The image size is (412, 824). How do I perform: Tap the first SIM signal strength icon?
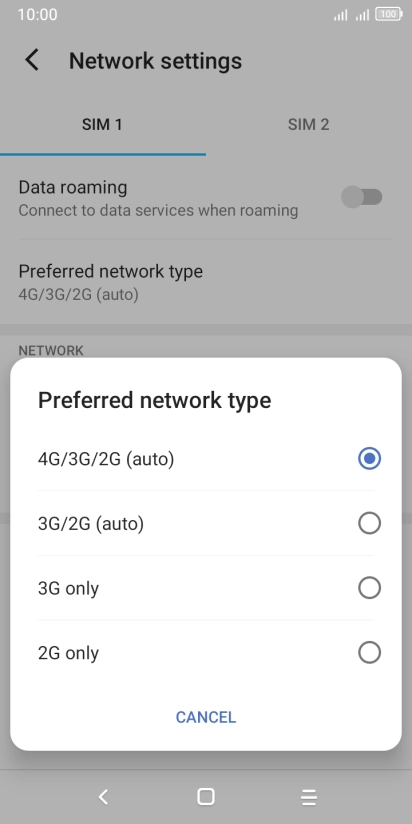pyautogui.click(x=341, y=15)
